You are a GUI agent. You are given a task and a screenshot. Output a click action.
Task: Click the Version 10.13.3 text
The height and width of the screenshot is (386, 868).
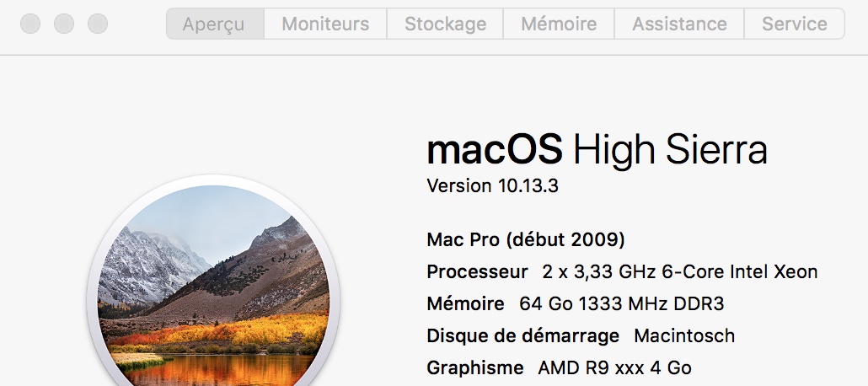[x=492, y=185]
